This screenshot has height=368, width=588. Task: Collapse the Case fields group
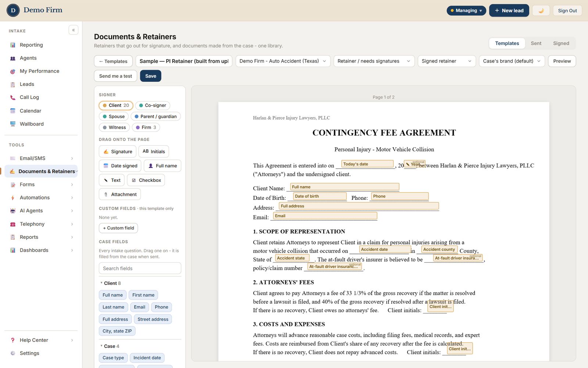[110, 346]
